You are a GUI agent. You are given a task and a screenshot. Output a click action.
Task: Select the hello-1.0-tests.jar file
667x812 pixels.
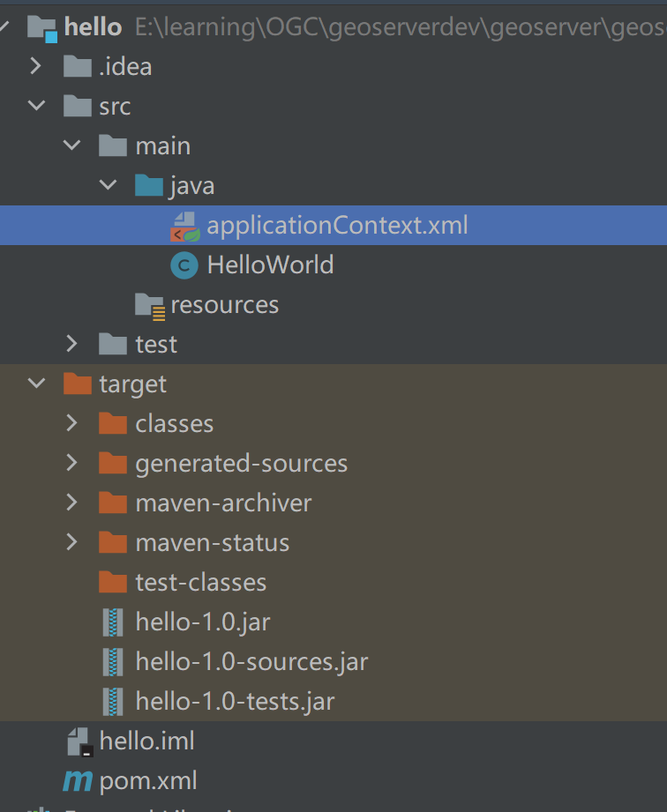pos(235,702)
